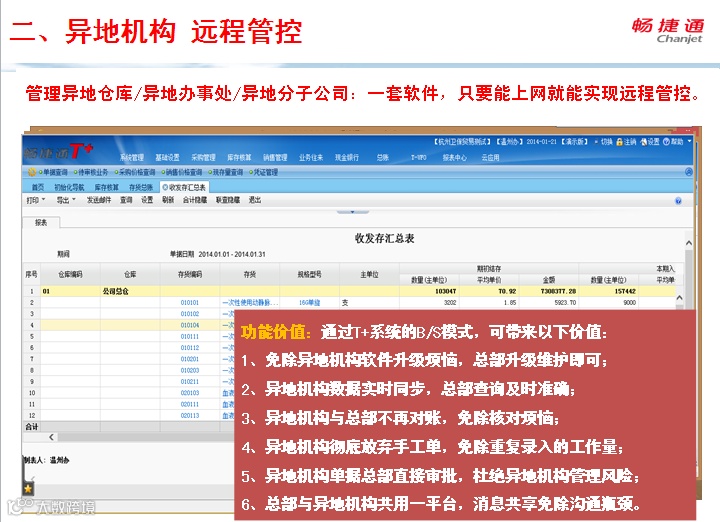Image resolution: width=720 pixels, height=522 pixels.
Task: Open the 库存核算 top menu
Action: point(239,157)
